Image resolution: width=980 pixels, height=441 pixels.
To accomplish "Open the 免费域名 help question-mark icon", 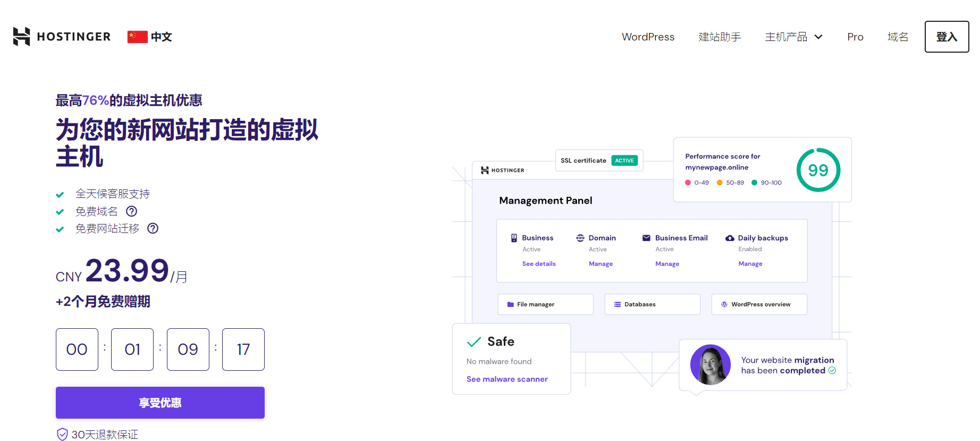I will click(x=132, y=211).
